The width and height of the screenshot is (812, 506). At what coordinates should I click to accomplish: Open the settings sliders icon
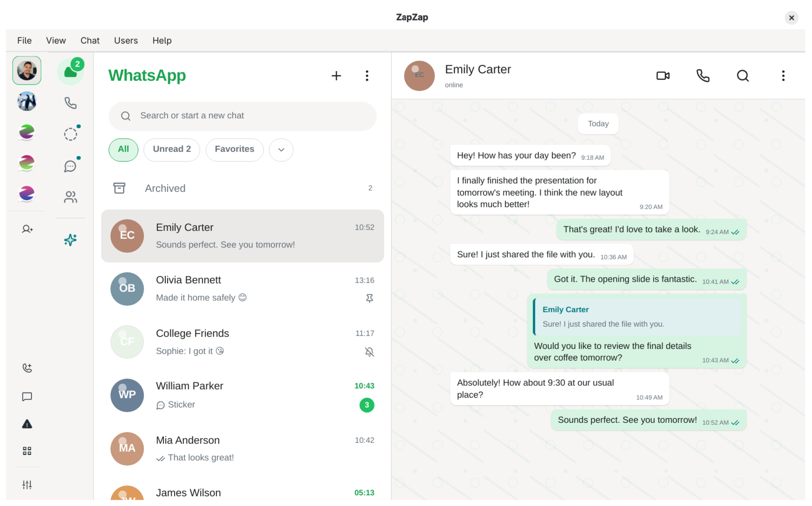[x=27, y=484]
